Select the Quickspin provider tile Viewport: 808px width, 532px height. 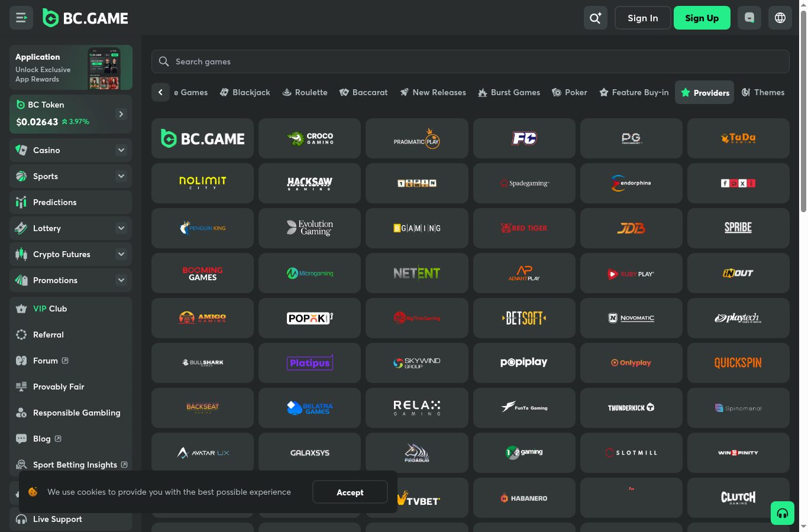(738, 363)
